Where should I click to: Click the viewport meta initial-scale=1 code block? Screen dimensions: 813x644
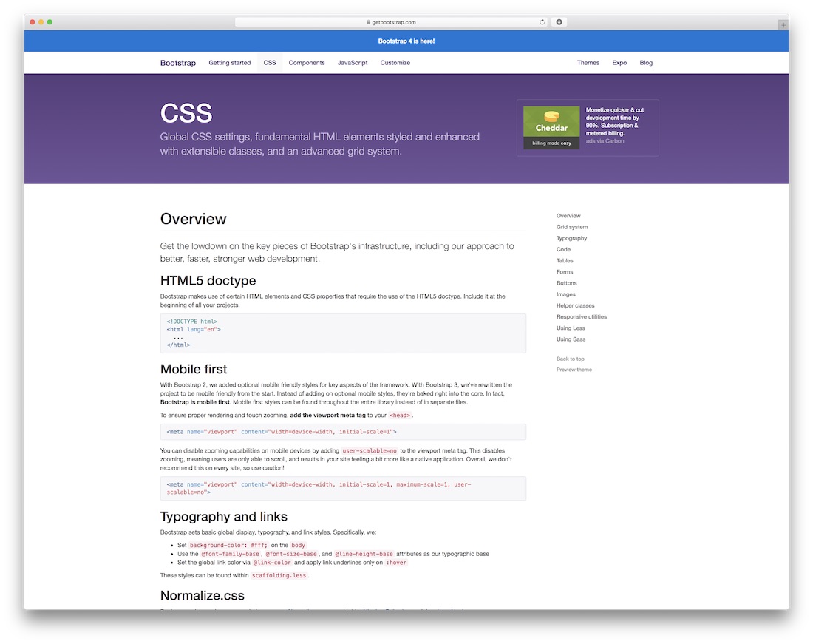point(343,432)
